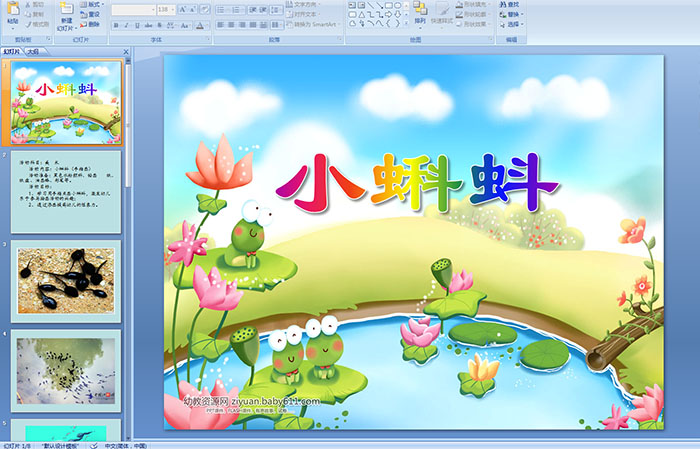Click the Paste clipboard icon

[13, 8]
